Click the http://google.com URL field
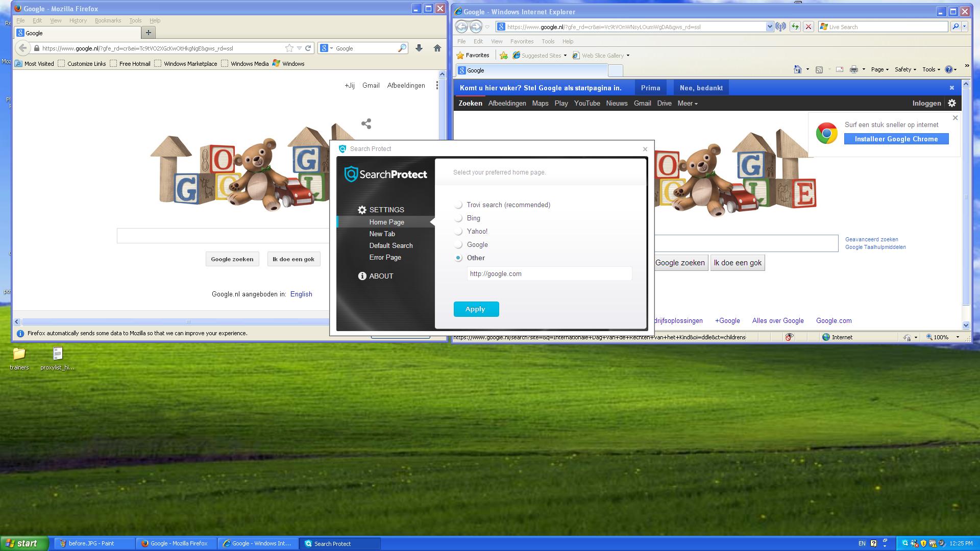The image size is (980, 551). (549, 274)
